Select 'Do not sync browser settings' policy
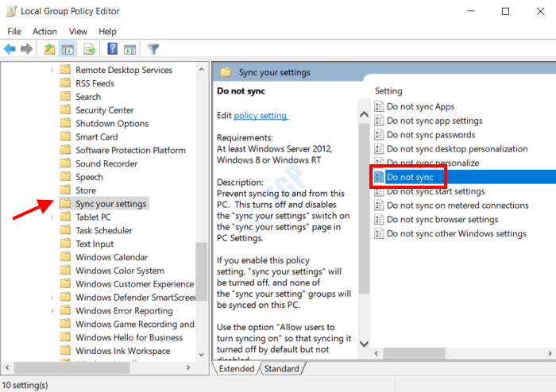Viewport: 556px width, 392px height. point(442,220)
